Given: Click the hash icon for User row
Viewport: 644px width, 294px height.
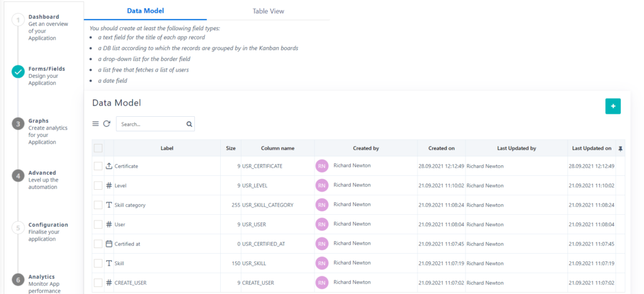Looking at the screenshot, I should tap(109, 224).
